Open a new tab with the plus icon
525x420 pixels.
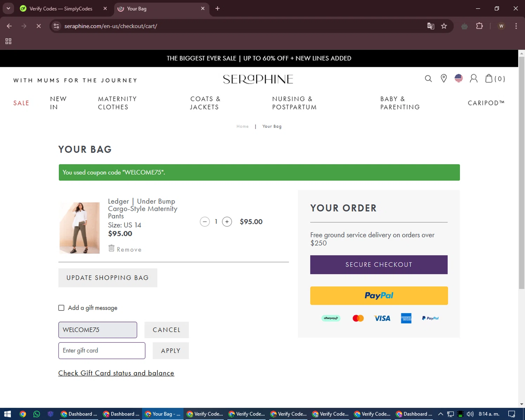217,8
